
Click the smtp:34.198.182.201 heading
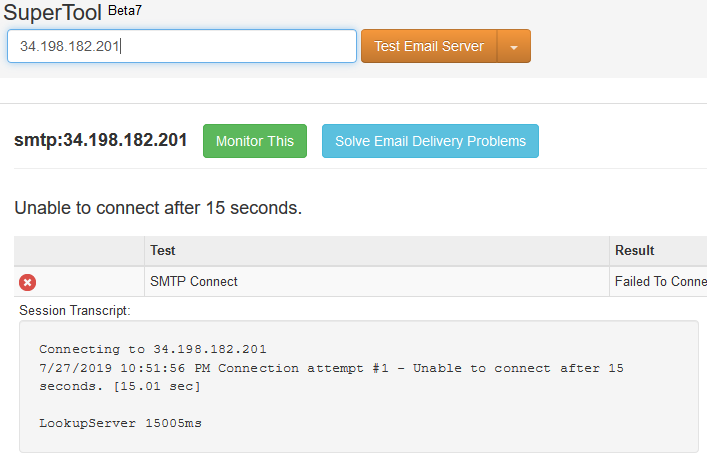click(101, 140)
